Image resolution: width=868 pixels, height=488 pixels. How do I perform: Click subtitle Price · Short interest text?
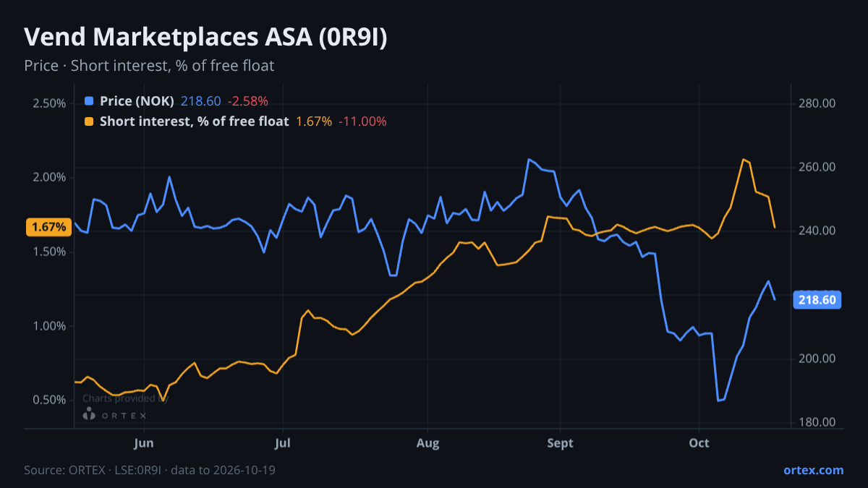[x=149, y=66]
